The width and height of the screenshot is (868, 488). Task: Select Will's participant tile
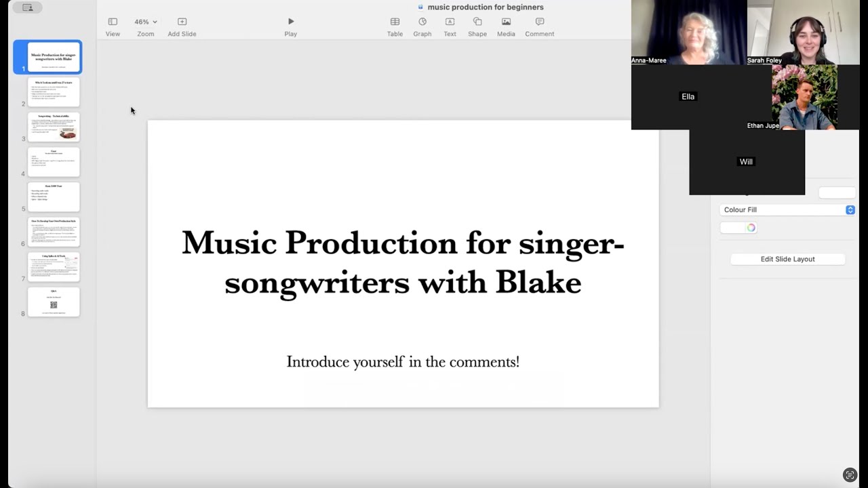pos(747,162)
